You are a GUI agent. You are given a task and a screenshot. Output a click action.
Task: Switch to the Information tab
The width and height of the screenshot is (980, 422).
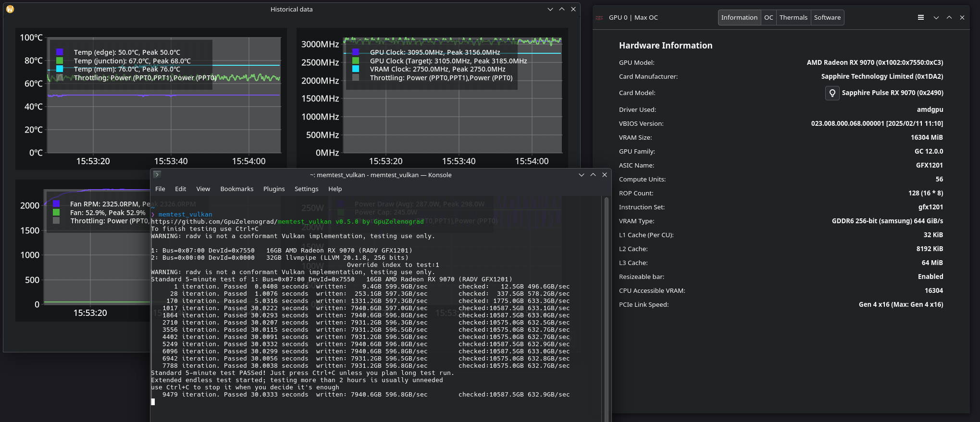pyautogui.click(x=739, y=17)
